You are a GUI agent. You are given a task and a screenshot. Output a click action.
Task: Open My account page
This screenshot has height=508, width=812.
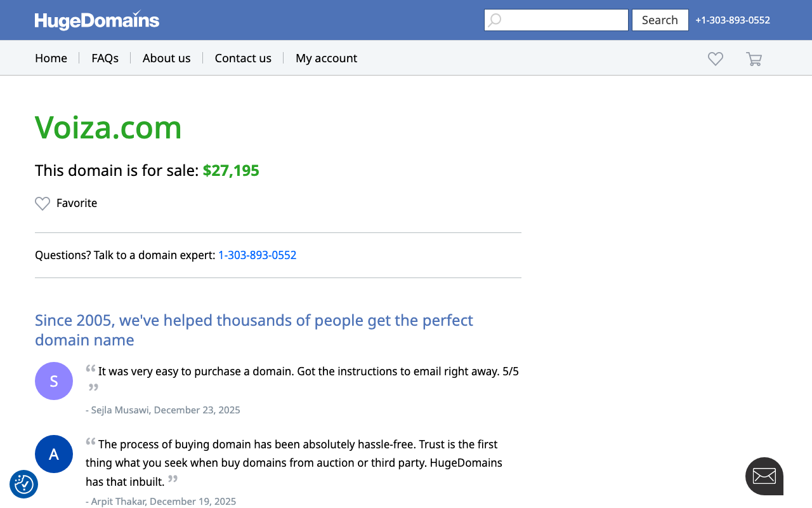pyautogui.click(x=326, y=58)
